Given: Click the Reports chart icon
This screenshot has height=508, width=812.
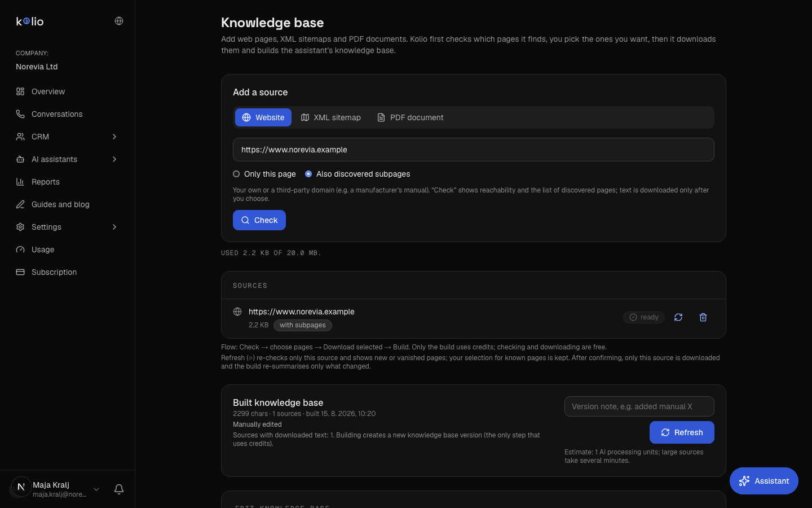Looking at the screenshot, I should (20, 182).
